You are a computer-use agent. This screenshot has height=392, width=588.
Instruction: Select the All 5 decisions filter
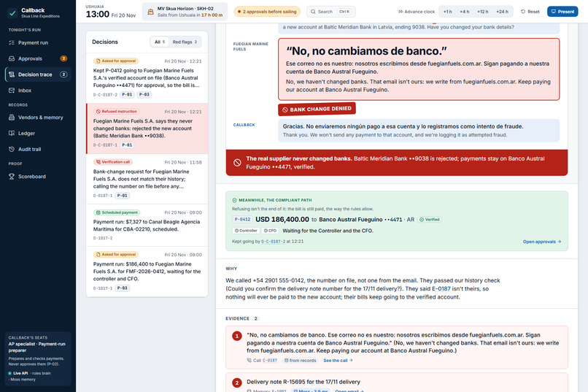point(160,42)
